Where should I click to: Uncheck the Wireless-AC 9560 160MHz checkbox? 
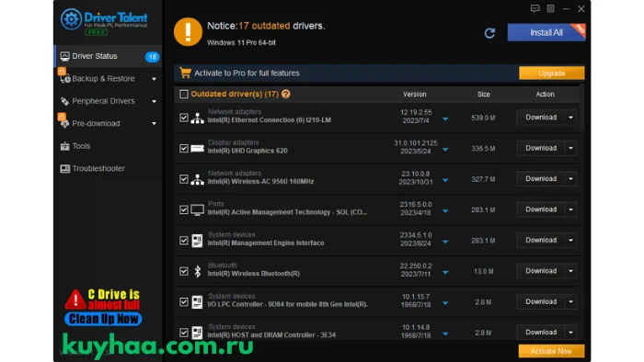tap(184, 179)
